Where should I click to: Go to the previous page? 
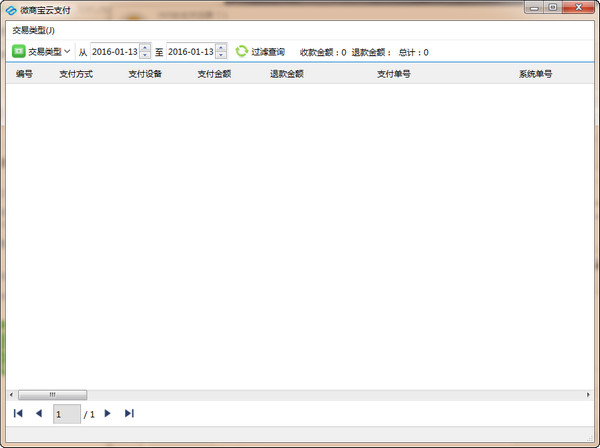39,413
